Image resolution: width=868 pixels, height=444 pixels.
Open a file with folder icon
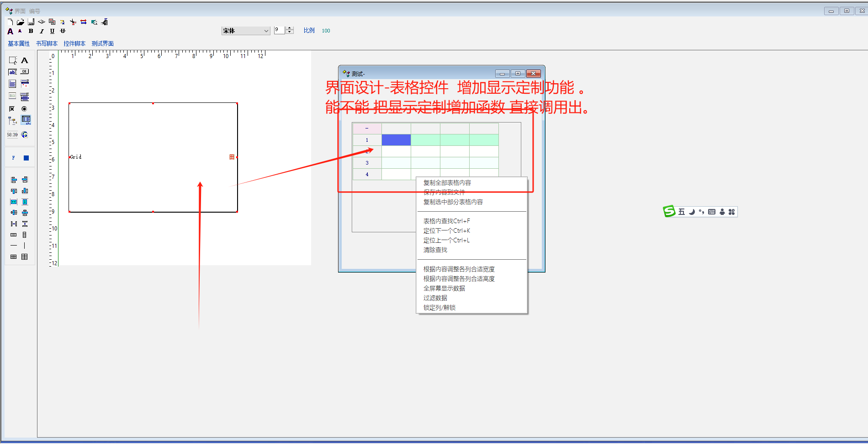(21, 22)
